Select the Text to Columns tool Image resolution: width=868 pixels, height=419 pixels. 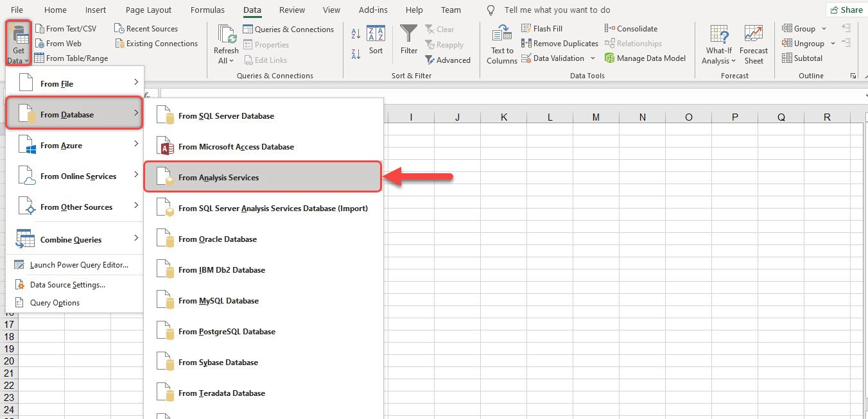501,43
